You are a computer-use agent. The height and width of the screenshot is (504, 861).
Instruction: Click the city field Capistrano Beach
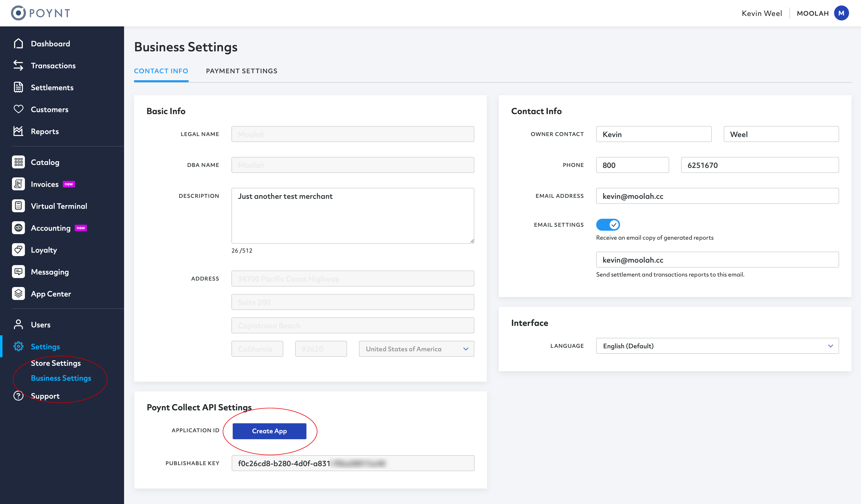[x=353, y=325]
